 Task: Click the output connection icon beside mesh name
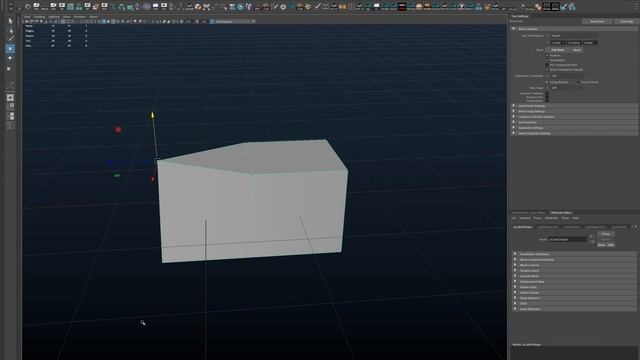pyautogui.click(x=592, y=242)
